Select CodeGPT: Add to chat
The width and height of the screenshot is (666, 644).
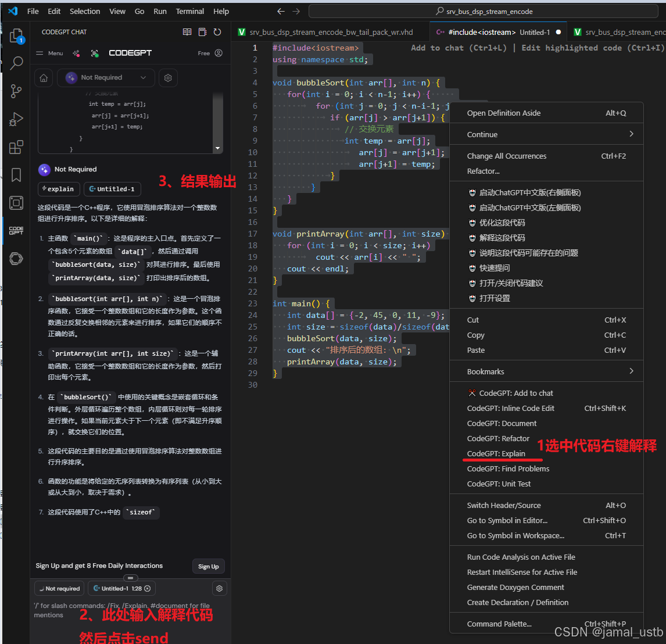pos(546,393)
